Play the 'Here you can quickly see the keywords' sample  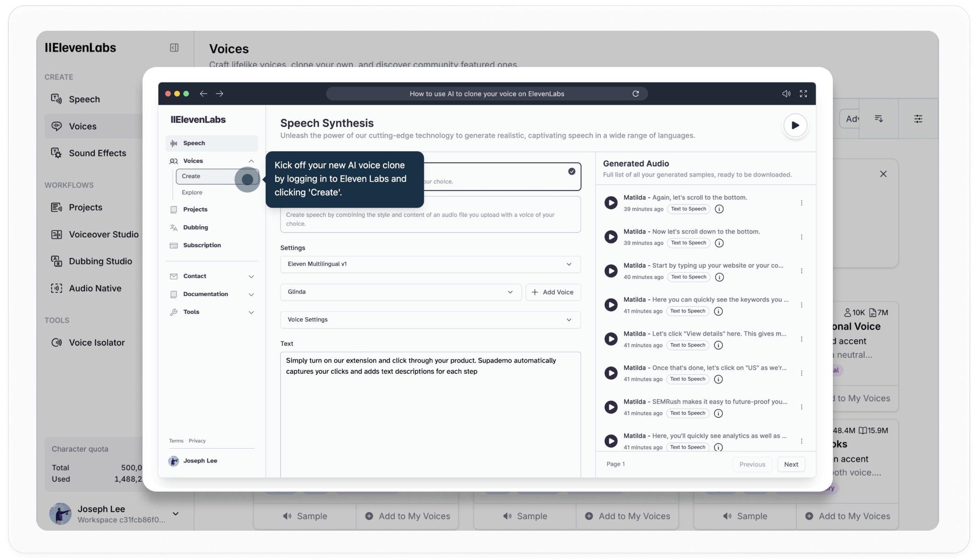point(611,304)
